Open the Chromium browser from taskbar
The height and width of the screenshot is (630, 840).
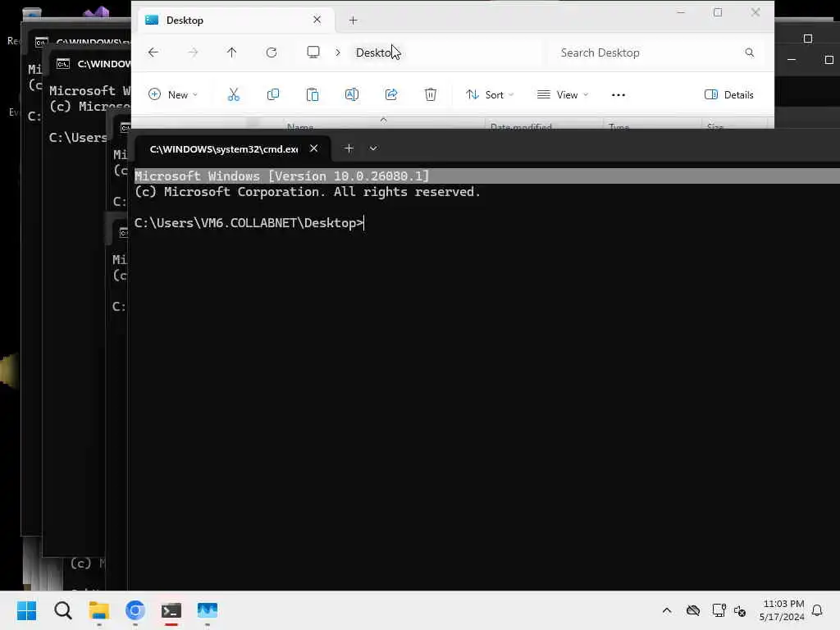pyautogui.click(x=135, y=610)
